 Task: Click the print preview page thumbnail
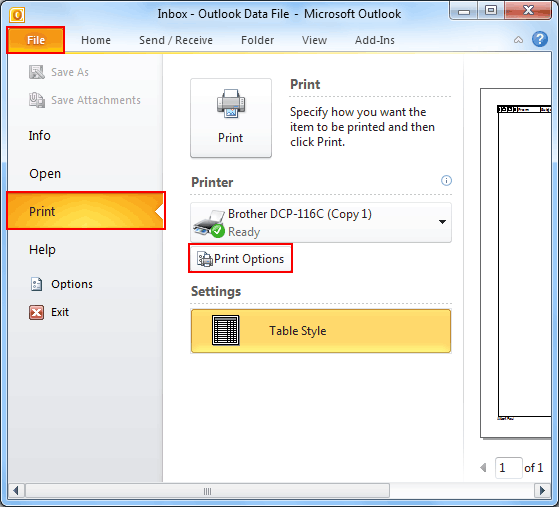point(516,263)
